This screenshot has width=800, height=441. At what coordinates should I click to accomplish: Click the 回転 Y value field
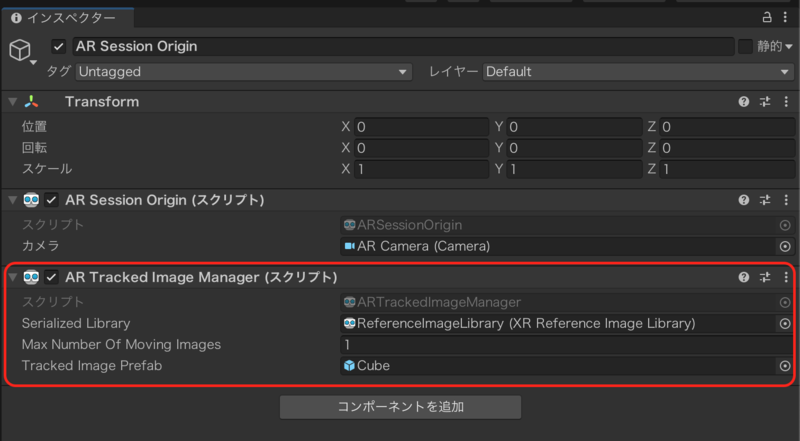(574, 148)
